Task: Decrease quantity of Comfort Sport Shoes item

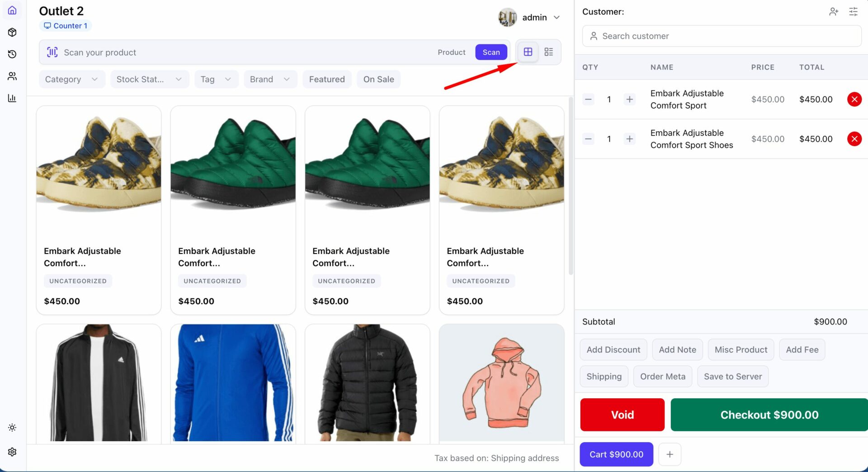Action: pyautogui.click(x=588, y=139)
